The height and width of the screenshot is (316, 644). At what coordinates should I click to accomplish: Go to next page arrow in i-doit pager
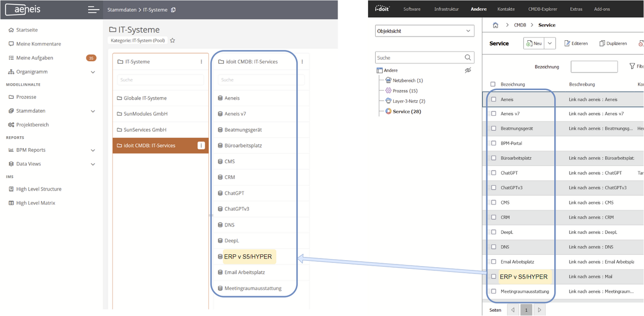click(x=539, y=310)
